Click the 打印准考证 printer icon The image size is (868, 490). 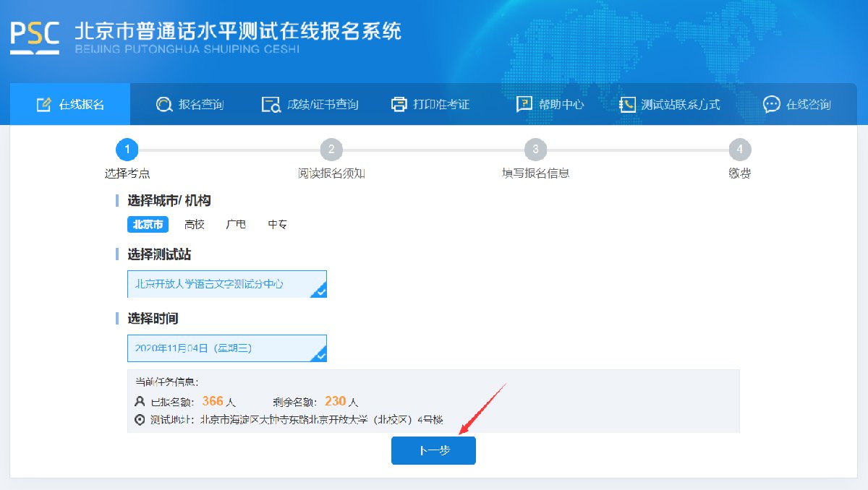pos(399,104)
